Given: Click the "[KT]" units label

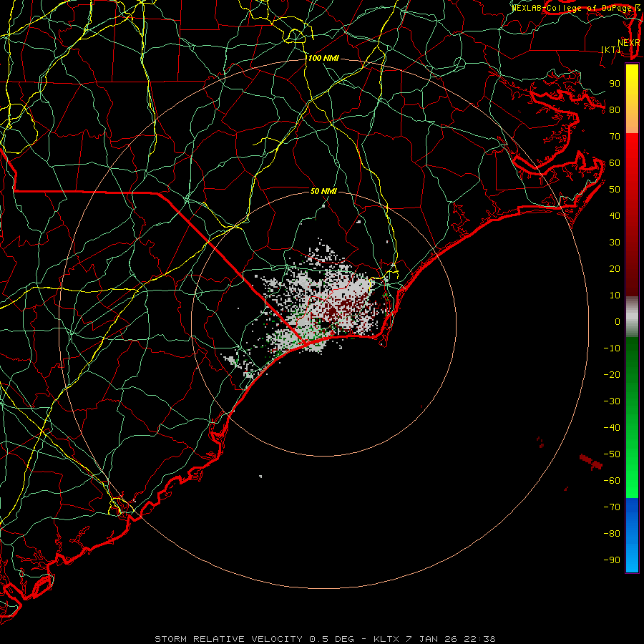Looking at the screenshot, I should pyautogui.click(x=611, y=49).
